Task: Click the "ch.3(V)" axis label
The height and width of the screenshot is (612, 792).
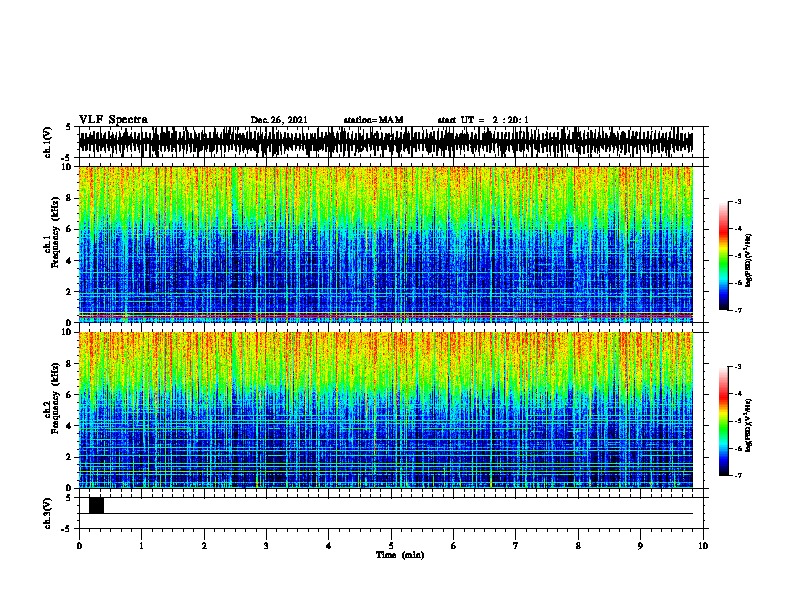Action: coord(48,513)
